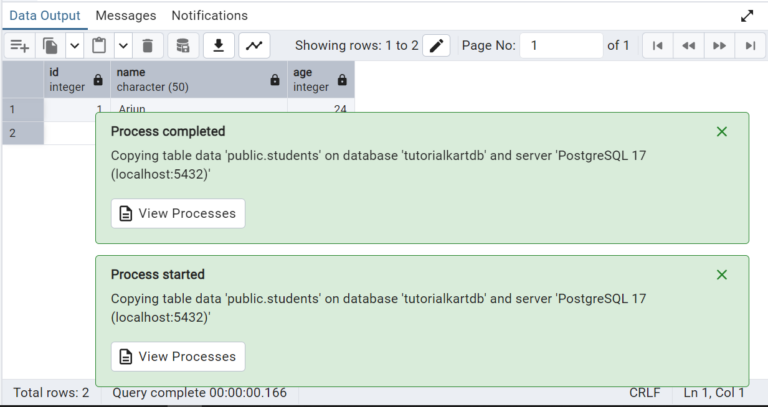Click View Processes in Process completed notice
768x407 pixels.
coord(178,213)
